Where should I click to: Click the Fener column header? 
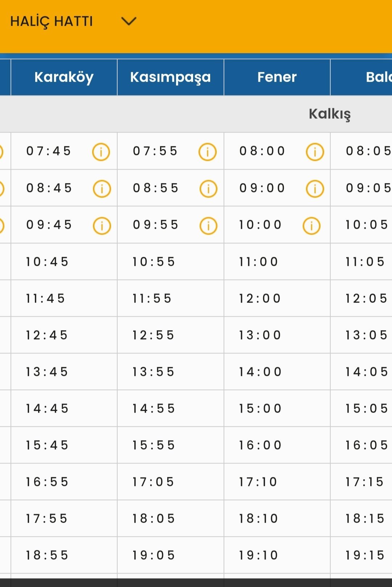(277, 77)
